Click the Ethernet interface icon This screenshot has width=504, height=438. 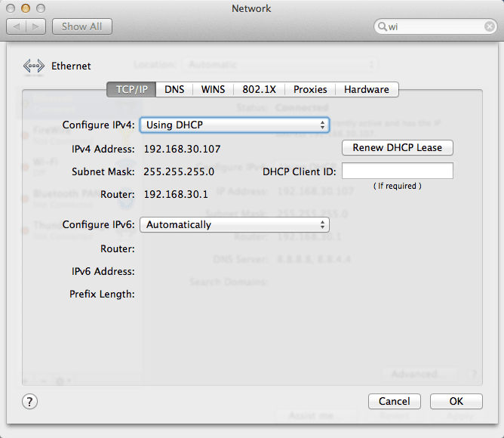tap(35, 66)
